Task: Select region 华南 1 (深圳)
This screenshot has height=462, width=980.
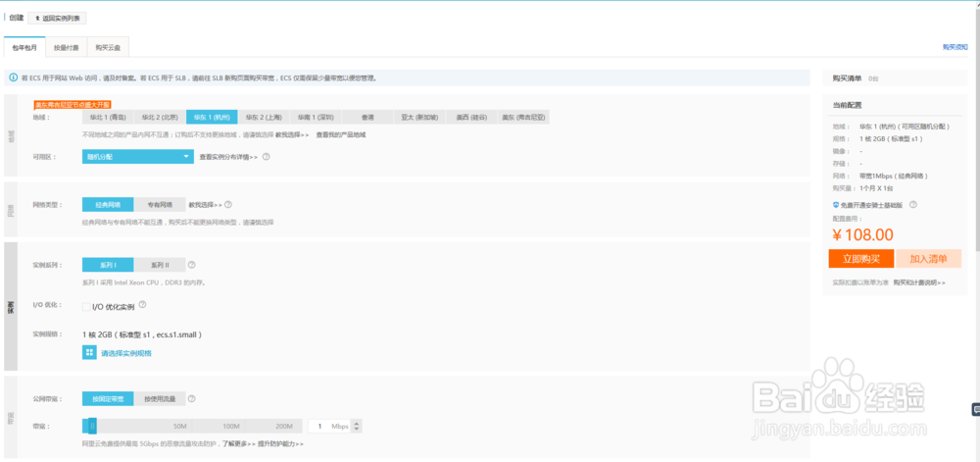Action: click(315, 117)
